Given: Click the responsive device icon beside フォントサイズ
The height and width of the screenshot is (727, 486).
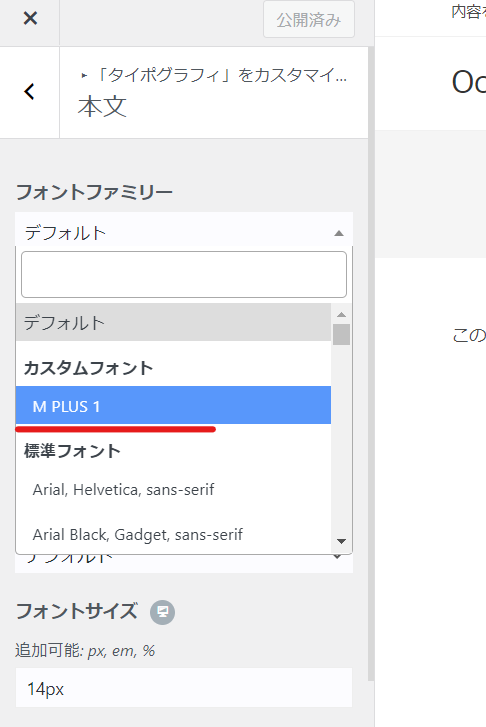Looking at the screenshot, I should 162,612.
